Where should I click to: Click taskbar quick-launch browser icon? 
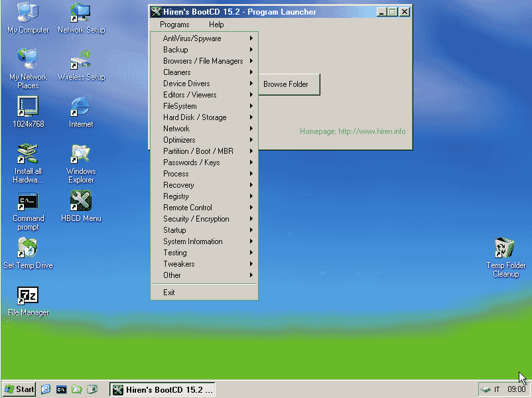[46, 389]
